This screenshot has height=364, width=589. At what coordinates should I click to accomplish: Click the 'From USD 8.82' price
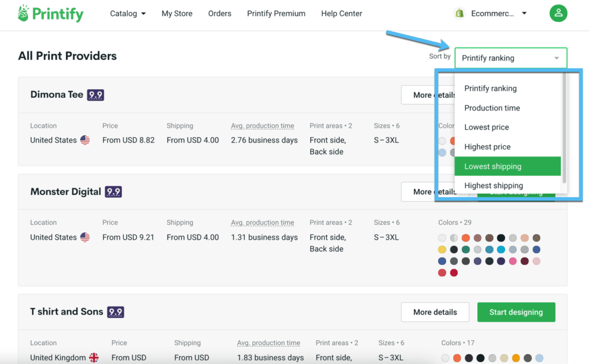point(128,140)
